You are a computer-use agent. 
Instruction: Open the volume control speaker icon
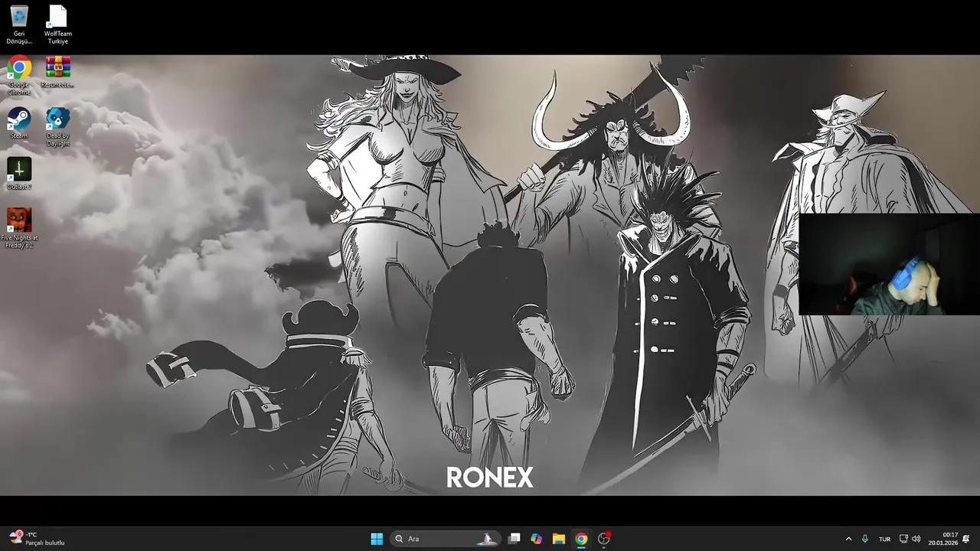pyautogui.click(x=916, y=539)
